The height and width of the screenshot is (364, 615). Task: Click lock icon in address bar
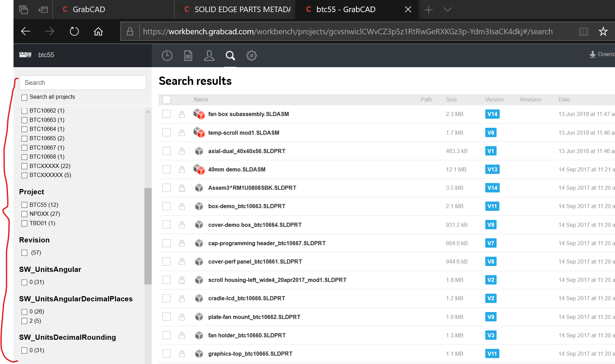[x=130, y=32]
